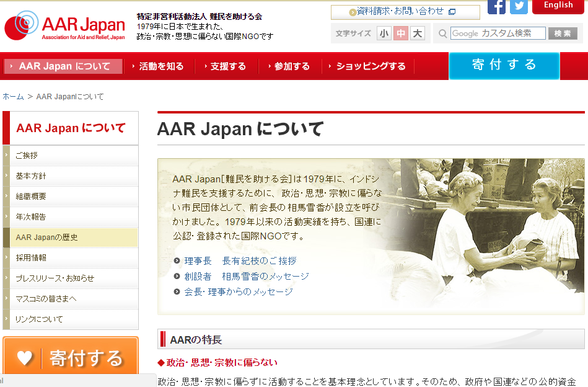
Task: Go to ホーム breadcrumb link
Action: point(13,97)
